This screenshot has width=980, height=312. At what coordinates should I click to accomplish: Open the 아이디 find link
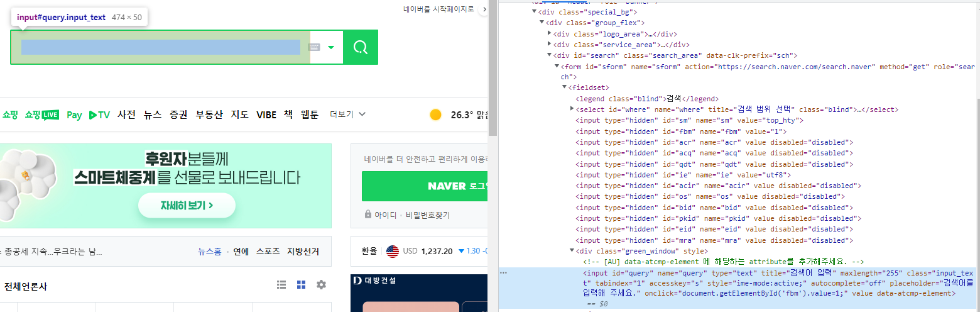point(385,215)
